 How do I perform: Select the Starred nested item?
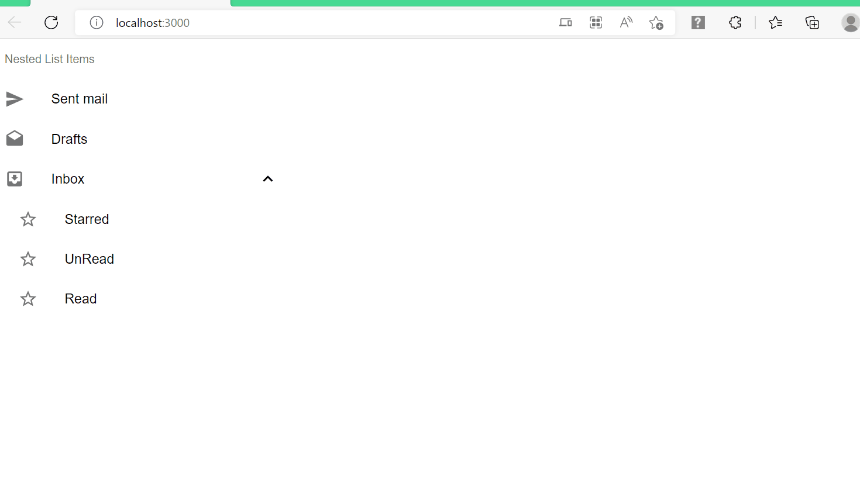point(142,219)
